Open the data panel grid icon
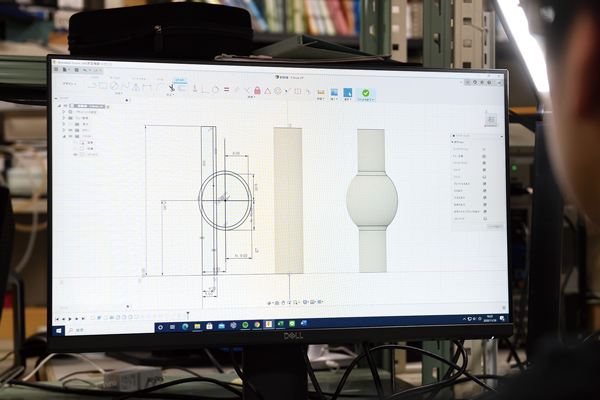Image resolution: width=600 pixels, height=400 pixels. coord(56,69)
